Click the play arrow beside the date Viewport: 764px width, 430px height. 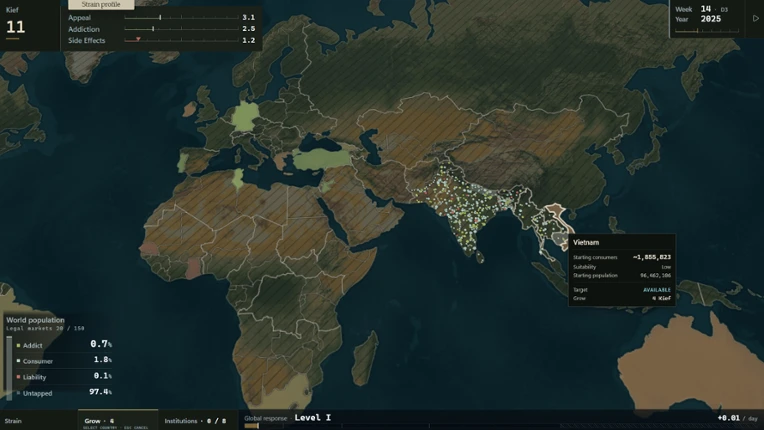(756, 19)
